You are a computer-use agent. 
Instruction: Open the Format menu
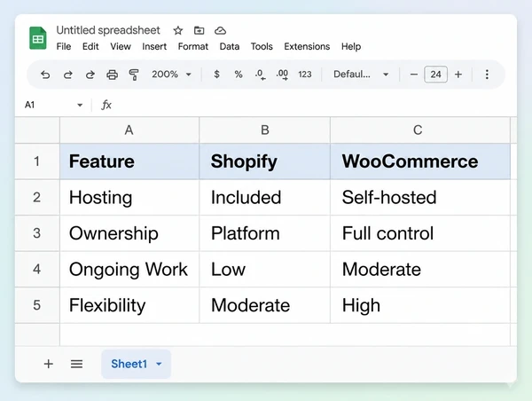[193, 46]
